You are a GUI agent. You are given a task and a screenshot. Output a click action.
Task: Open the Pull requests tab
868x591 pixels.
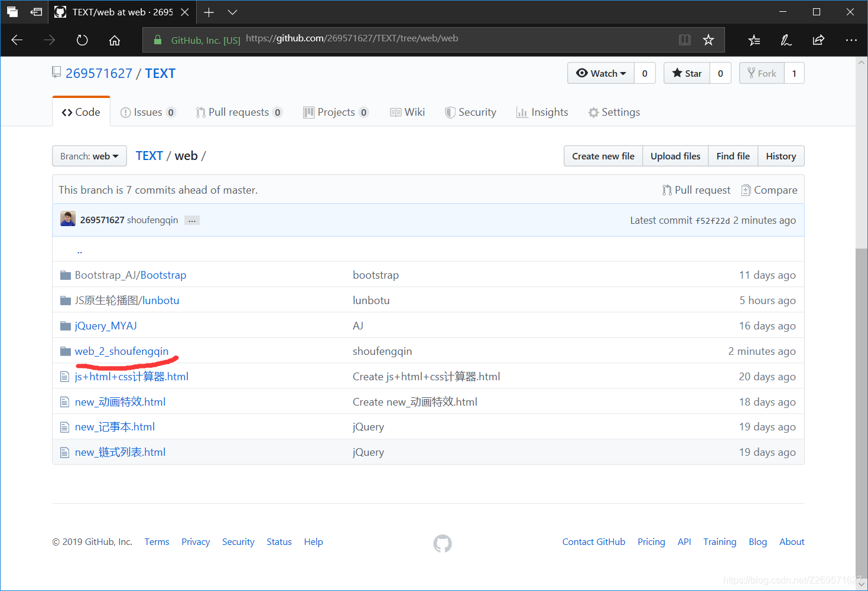[x=239, y=112]
